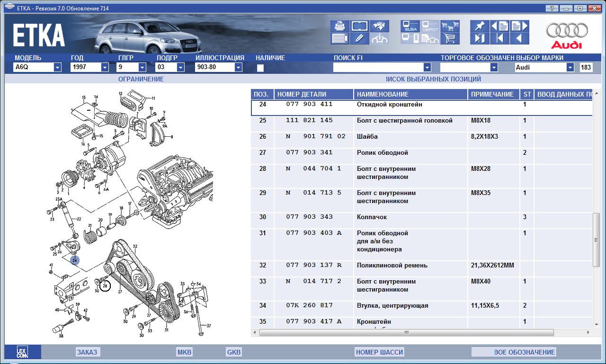
Task: Select part number N 014 717 2
Action: click(x=313, y=281)
